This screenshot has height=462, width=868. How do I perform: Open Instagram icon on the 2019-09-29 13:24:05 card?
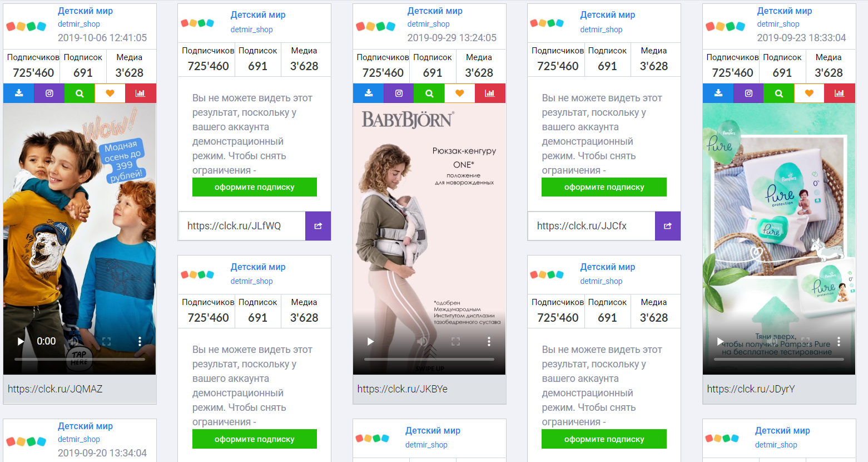(399, 94)
